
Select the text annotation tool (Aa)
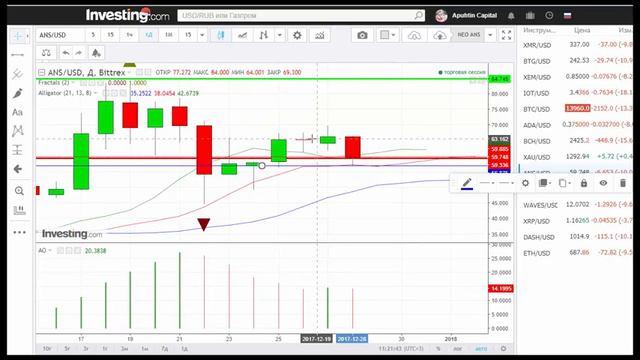pyautogui.click(x=18, y=112)
